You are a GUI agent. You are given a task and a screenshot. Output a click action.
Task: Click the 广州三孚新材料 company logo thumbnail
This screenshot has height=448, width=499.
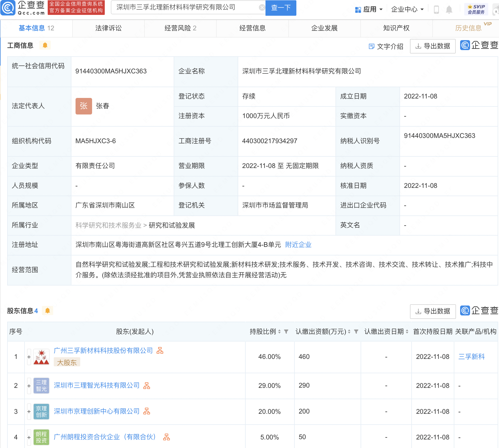click(x=41, y=357)
